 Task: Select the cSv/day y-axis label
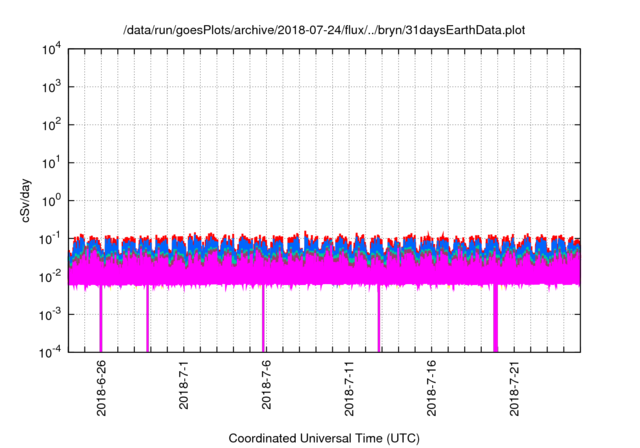click(26, 200)
